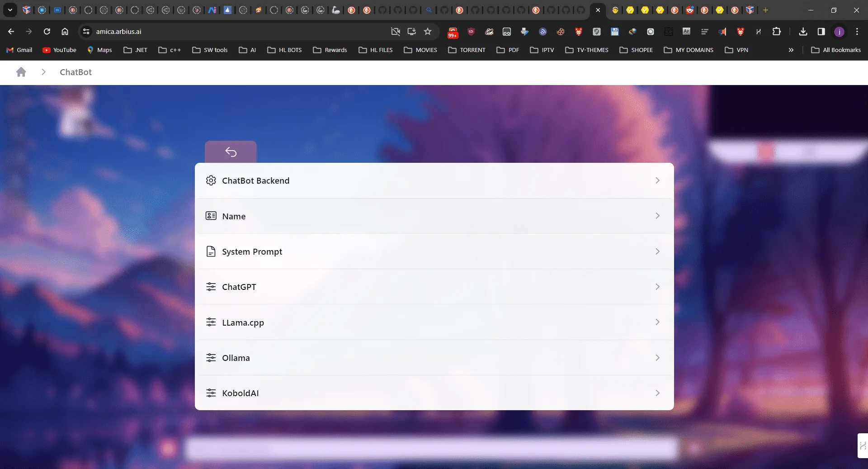
Task: Open the Gmail bookmark
Action: click(x=19, y=50)
